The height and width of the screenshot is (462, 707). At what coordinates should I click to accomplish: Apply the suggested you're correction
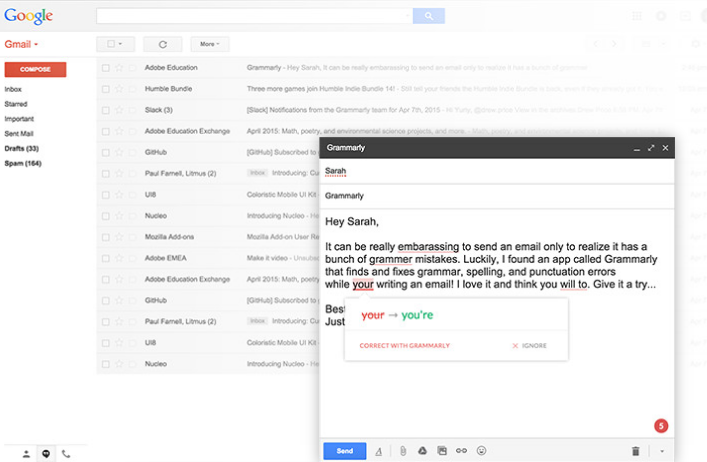coord(417,315)
